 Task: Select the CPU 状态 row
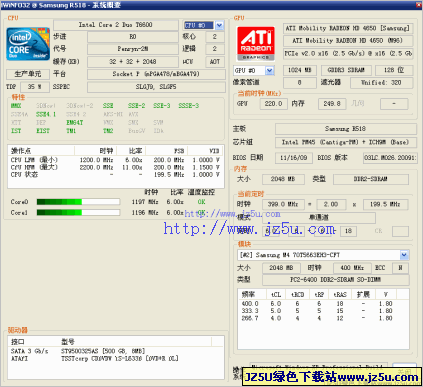pos(115,175)
